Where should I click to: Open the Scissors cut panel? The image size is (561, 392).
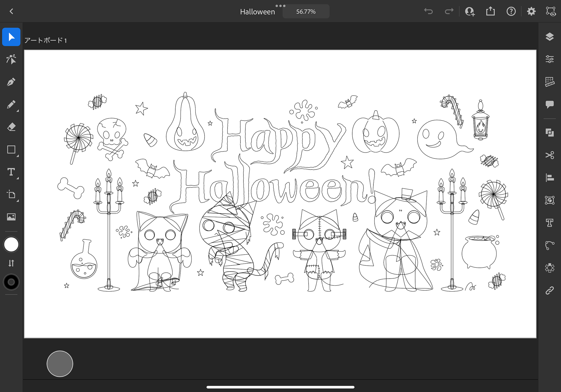coord(549,155)
